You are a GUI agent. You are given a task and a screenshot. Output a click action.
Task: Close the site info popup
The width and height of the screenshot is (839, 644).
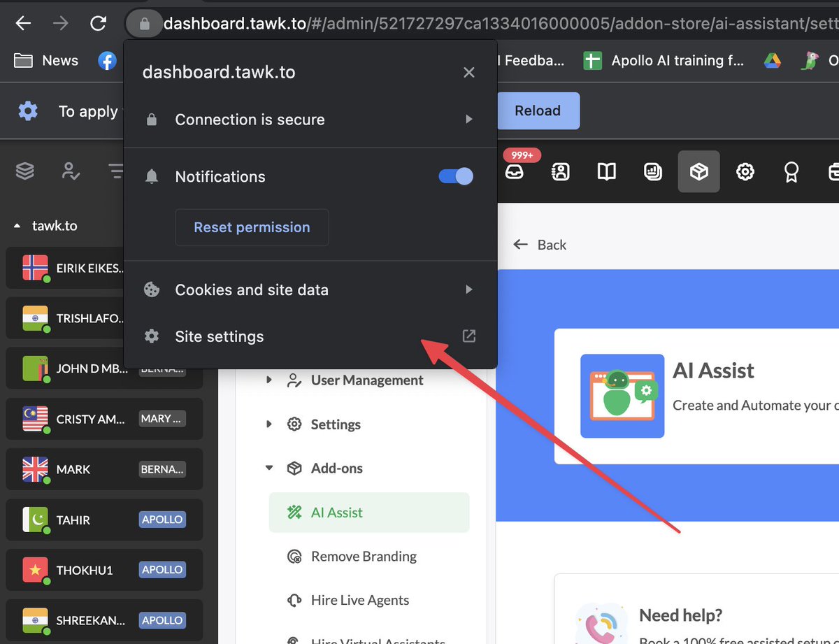[469, 73]
